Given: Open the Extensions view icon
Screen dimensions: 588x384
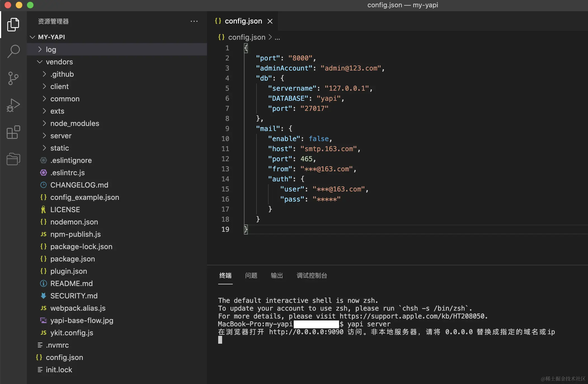Looking at the screenshot, I should (13, 132).
